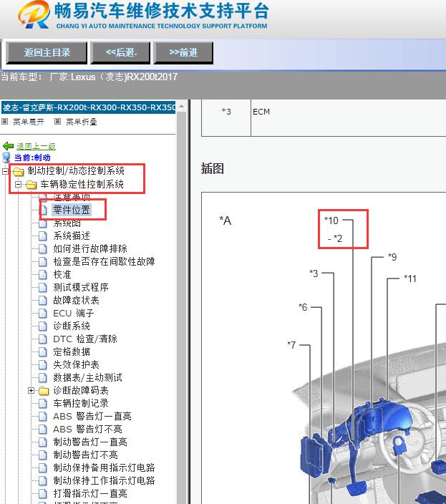Click the 检查是否存在间歇性故障 document icon
Viewport: 446px width, 504px height.
point(43,261)
